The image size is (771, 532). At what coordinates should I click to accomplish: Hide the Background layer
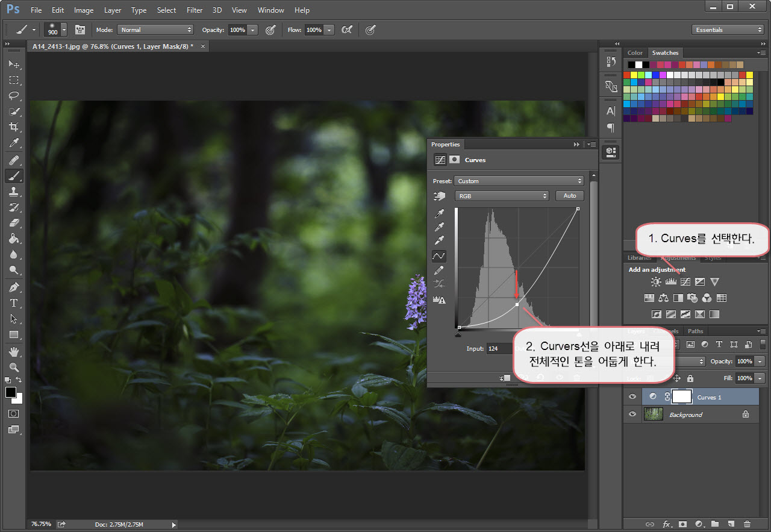[632, 415]
